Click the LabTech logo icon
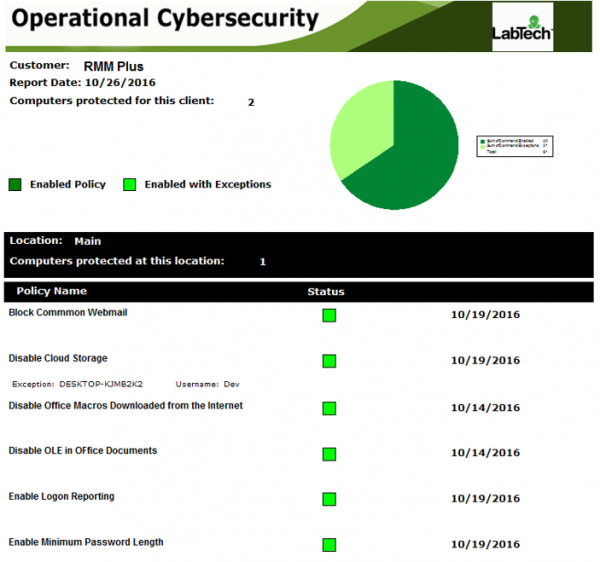 coord(524,28)
